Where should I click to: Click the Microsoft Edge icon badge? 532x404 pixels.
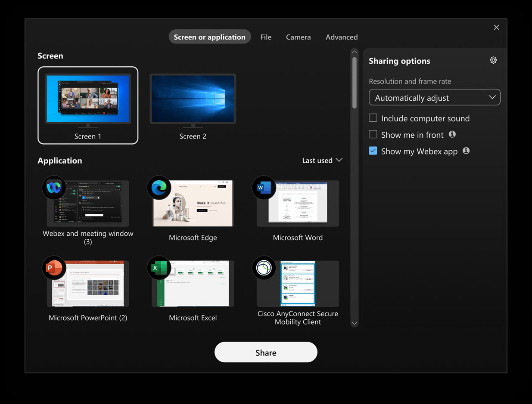click(x=159, y=188)
